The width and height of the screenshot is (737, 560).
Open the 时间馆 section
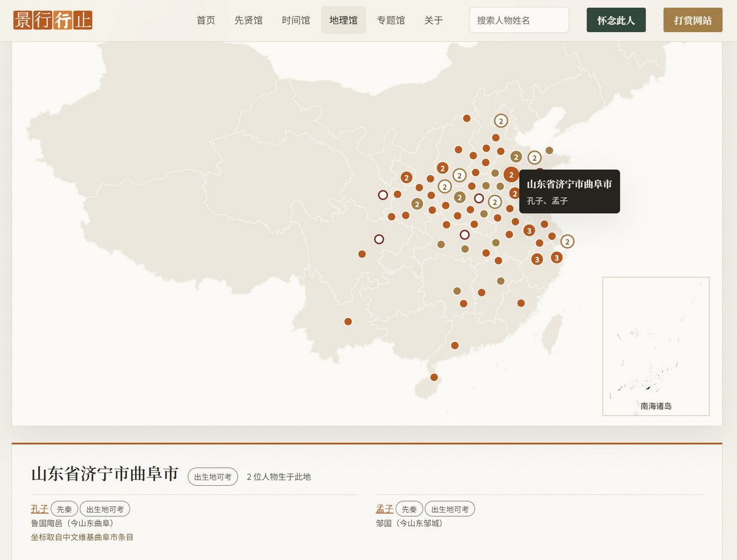(296, 20)
